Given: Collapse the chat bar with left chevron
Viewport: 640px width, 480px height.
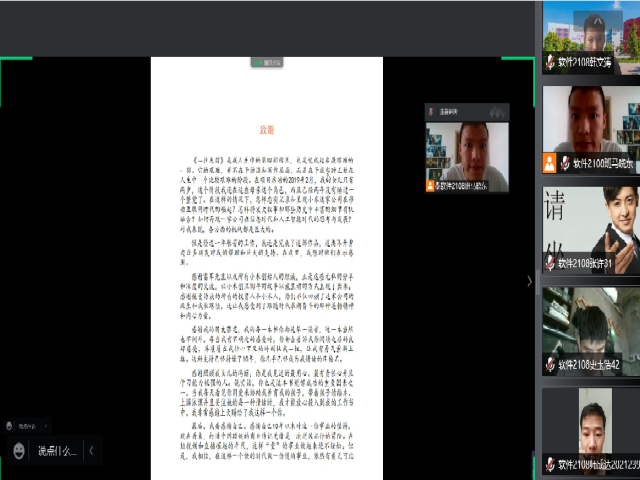Looking at the screenshot, I should coord(92,451).
